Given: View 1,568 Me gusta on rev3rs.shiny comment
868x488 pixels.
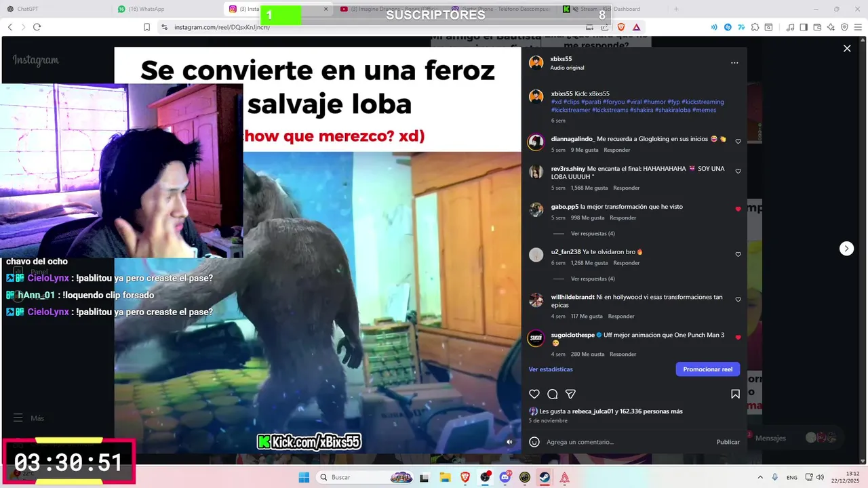Looking at the screenshot, I should point(589,188).
